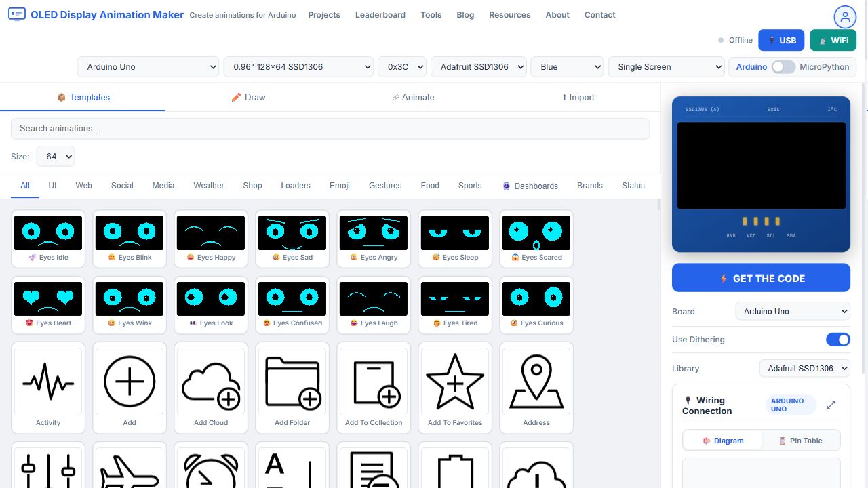Switch to the Import tab
Viewport: 868px width, 488px height.
pyautogui.click(x=578, y=98)
